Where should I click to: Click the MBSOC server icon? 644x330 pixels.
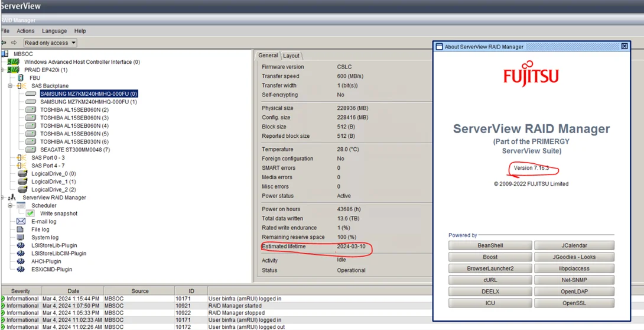pyautogui.click(x=5, y=54)
